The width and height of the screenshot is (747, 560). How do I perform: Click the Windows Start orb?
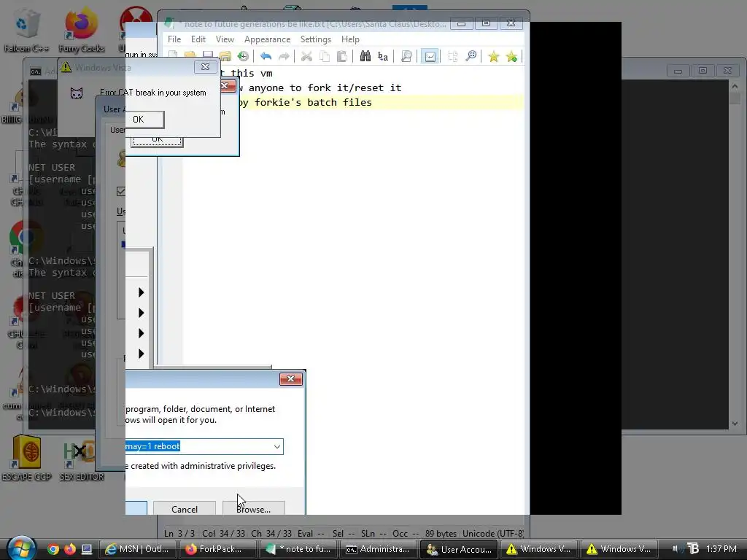[21, 548]
